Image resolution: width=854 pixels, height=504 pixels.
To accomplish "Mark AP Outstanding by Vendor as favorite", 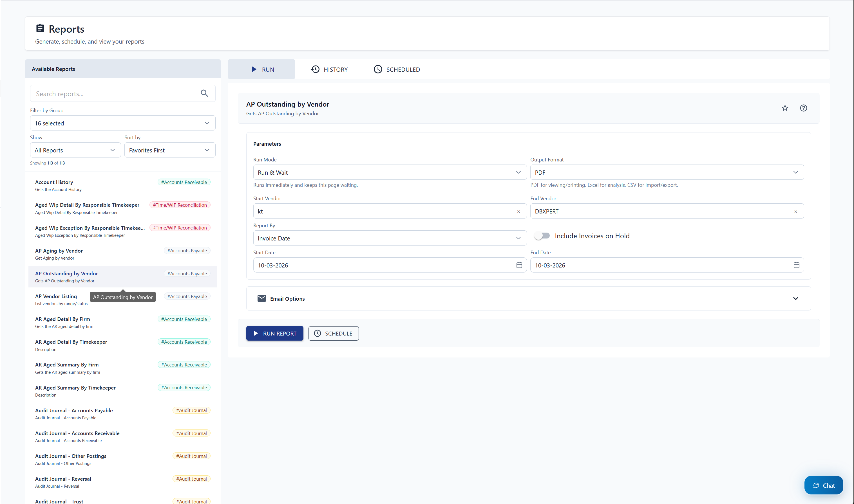I will click(x=785, y=108).
